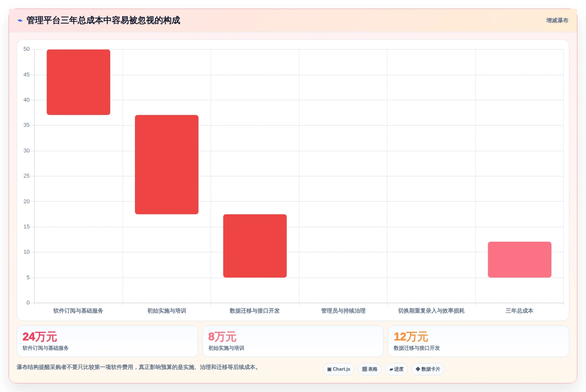Click the x-axis label 三年总成本
Screen dimensions: 586x392
point(519,311)
